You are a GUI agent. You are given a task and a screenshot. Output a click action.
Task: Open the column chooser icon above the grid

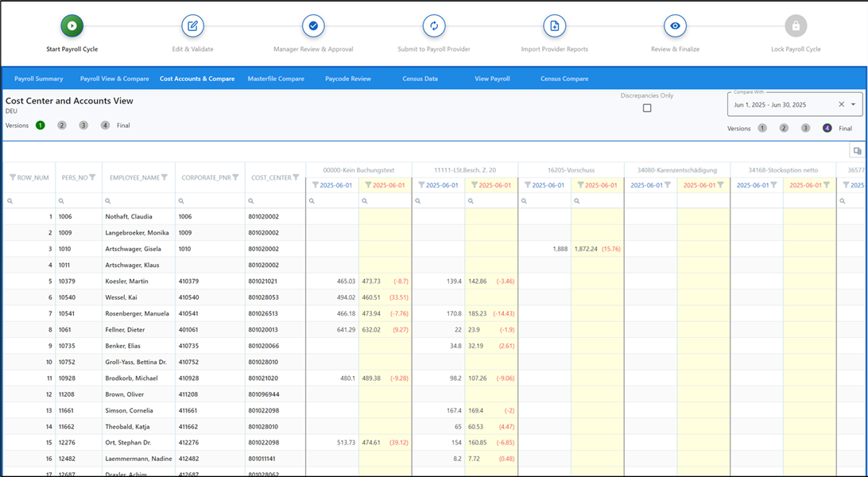click(857, 150)
